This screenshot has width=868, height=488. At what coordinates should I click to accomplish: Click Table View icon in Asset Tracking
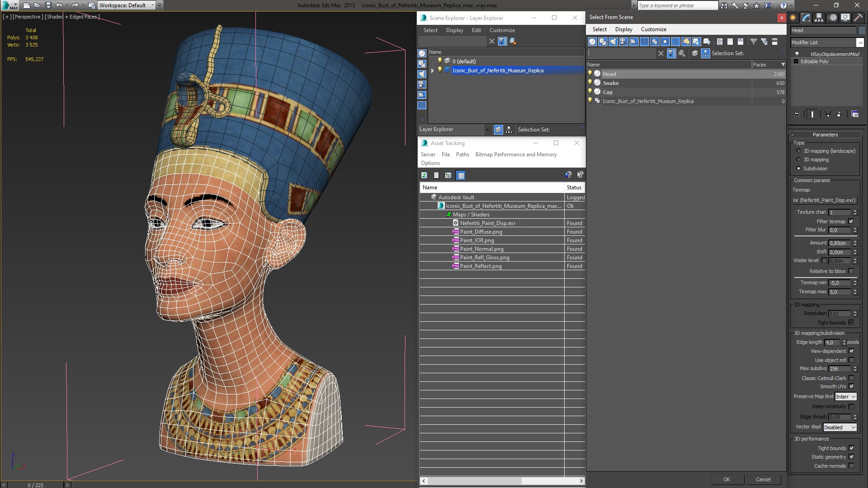461,175
